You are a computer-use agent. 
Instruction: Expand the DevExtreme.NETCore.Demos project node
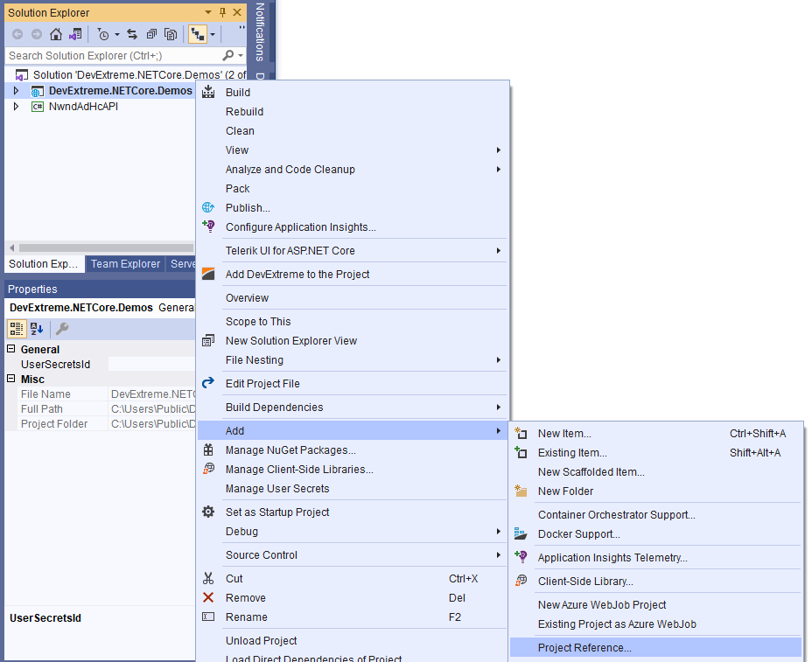(16, 91)
